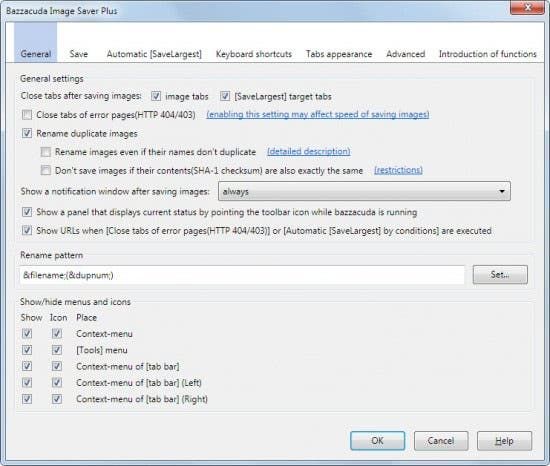Screen dimensions: 550x466
Task: Uncheck the image tabs checkbox
Action: [x=156, y=96]
